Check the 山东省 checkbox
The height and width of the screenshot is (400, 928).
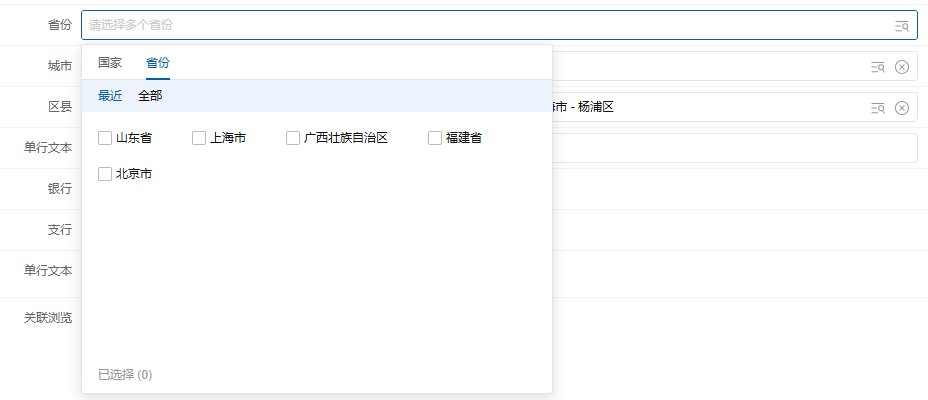[x=105, y=138]
